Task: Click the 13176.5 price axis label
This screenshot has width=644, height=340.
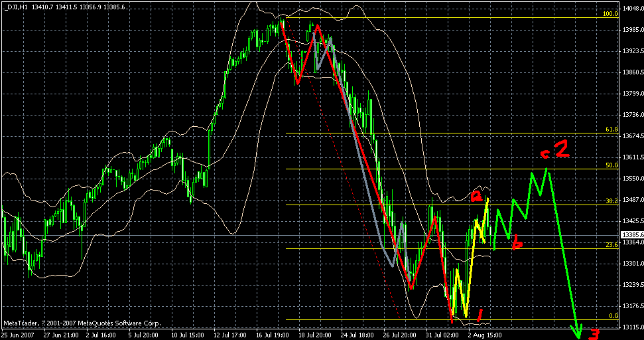Action: tap(633, 306)
